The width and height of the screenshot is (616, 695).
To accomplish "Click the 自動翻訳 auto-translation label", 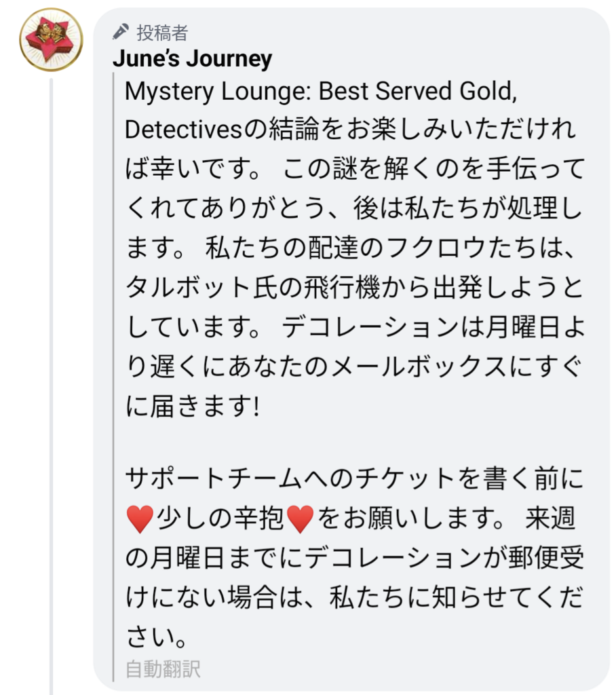I will pos(163,669).
